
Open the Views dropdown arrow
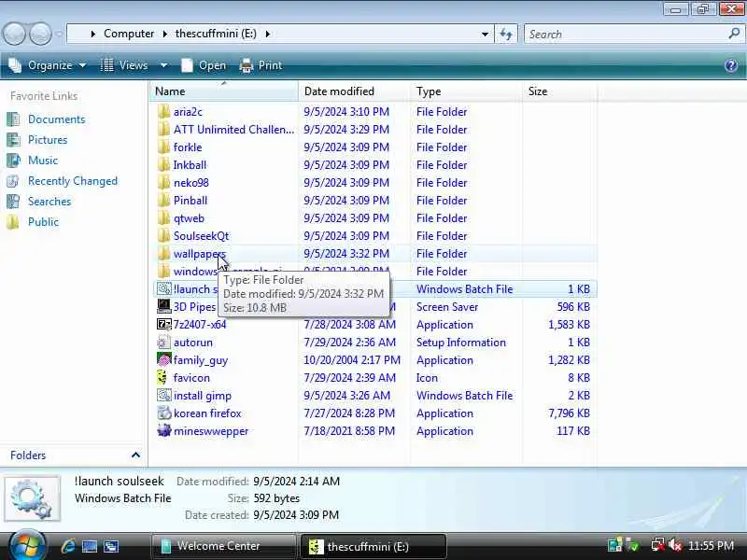coord(163,65)
